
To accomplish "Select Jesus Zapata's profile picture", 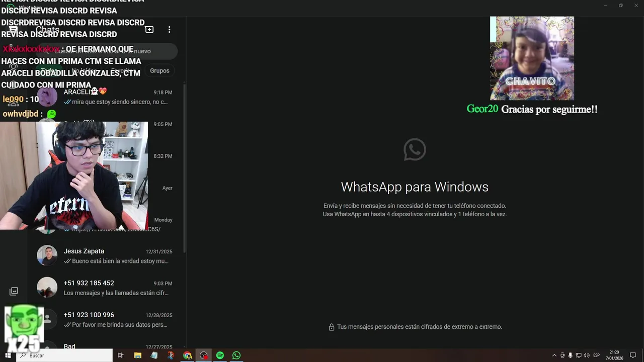I will [47, 255].
